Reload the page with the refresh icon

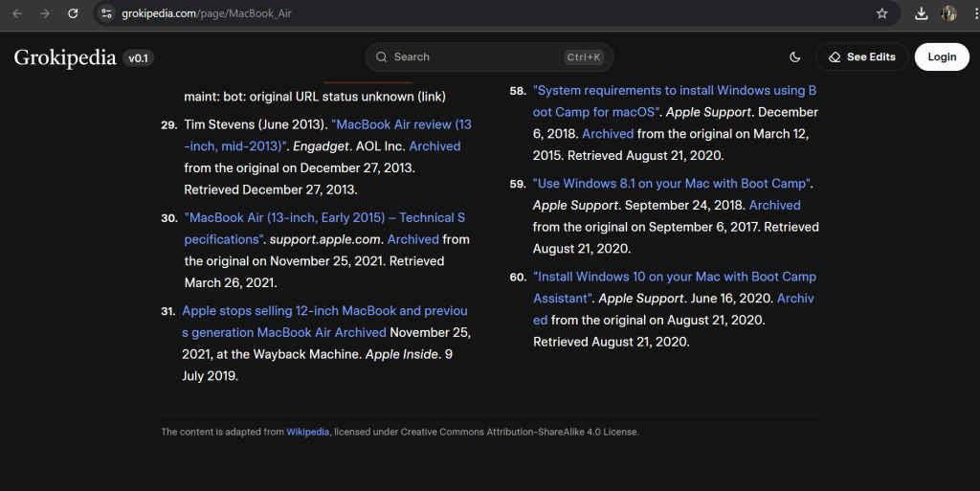[x=73, y=13]
